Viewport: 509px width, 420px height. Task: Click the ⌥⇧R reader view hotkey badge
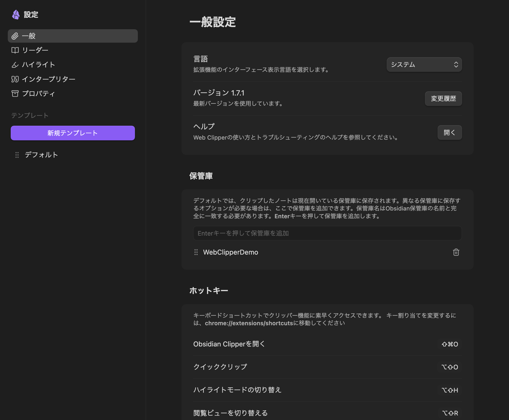pyautogui.click(x=450, y=413)
